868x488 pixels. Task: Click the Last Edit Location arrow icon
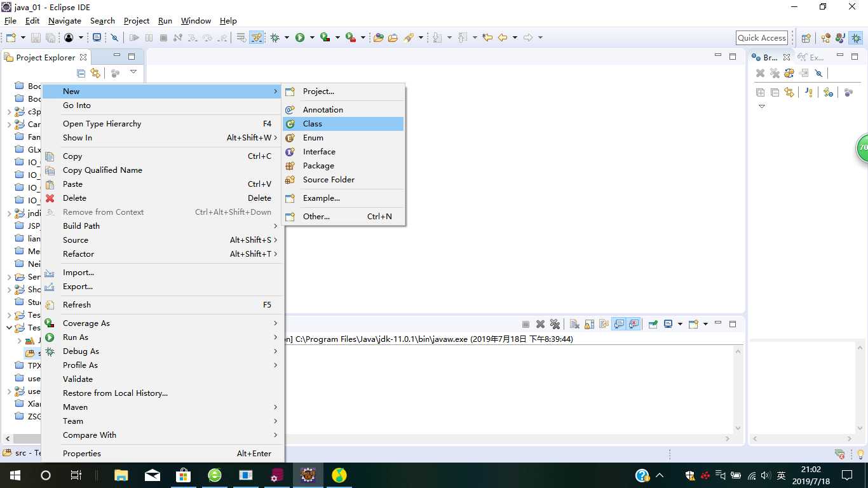coord(488,37)
